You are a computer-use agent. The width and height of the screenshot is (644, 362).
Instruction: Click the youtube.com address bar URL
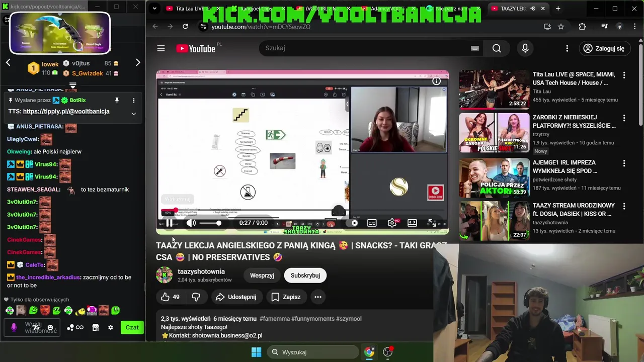pyautogui.click(x=261, y=27)
